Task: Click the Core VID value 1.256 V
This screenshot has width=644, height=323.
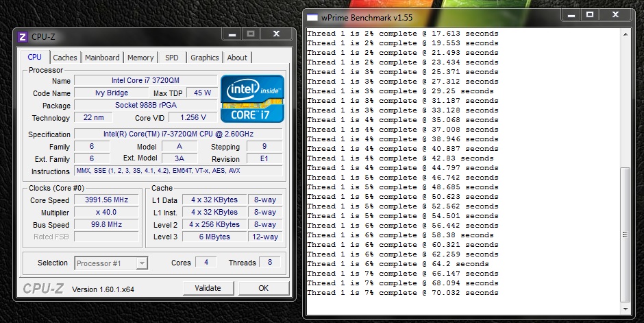Action: coord(193,117)
